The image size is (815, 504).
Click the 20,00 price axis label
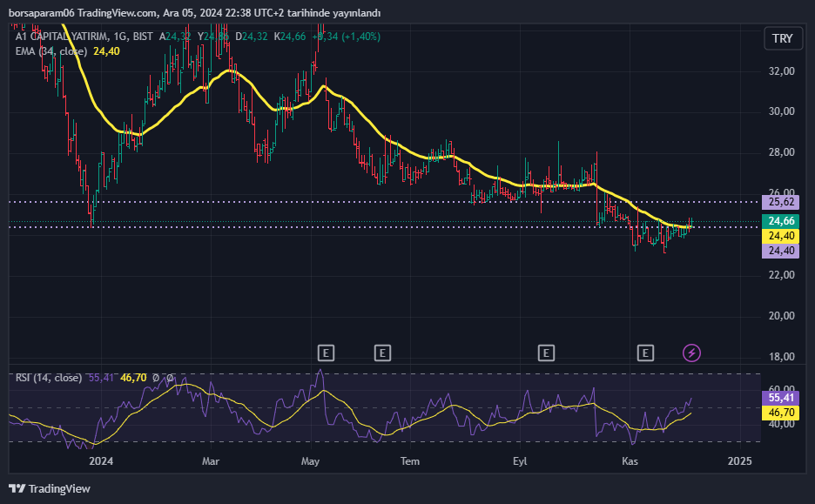(x=782, y=317)
